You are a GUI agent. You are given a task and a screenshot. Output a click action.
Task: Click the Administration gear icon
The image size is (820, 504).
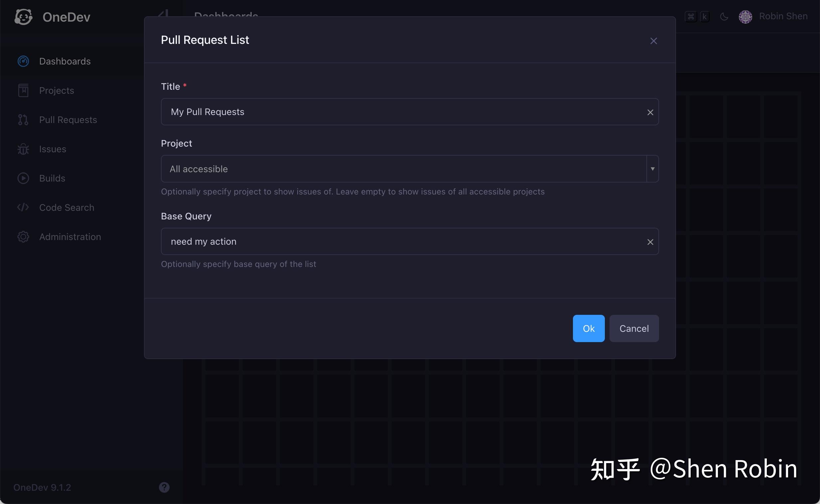pos(23,237)
